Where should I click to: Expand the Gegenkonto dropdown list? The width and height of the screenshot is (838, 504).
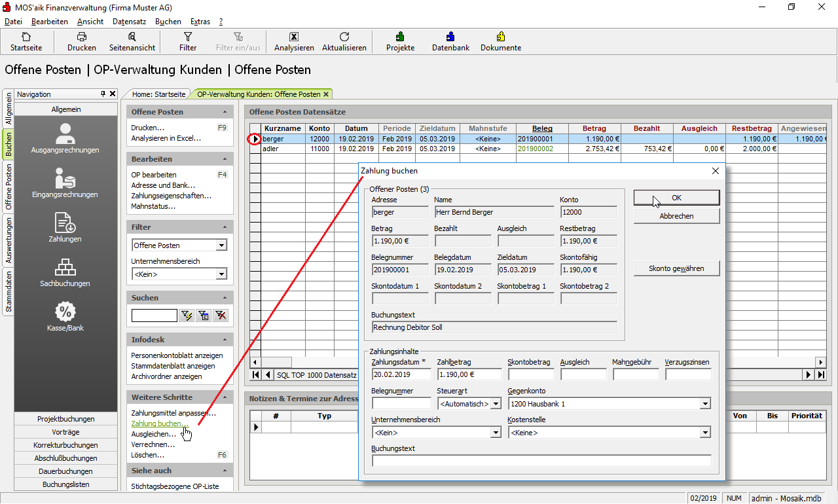coord(705,404)
